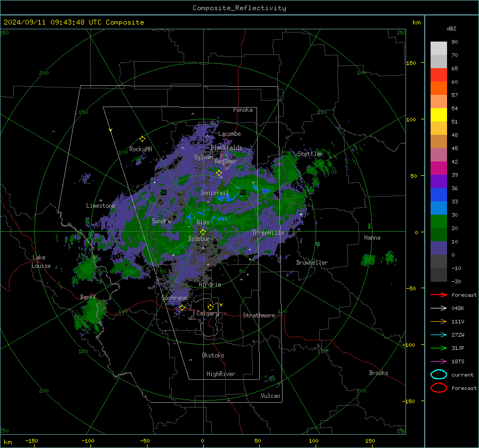This screenshot has height=448, width=479.
Task: Select the purple 36–39 dBZ swatch
Action: (x=439, y=182)
